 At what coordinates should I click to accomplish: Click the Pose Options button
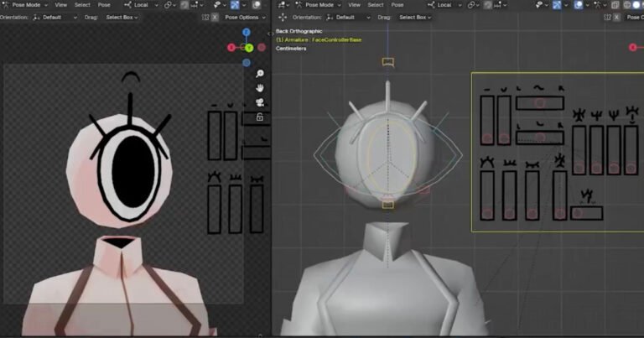tap(245, 18)
